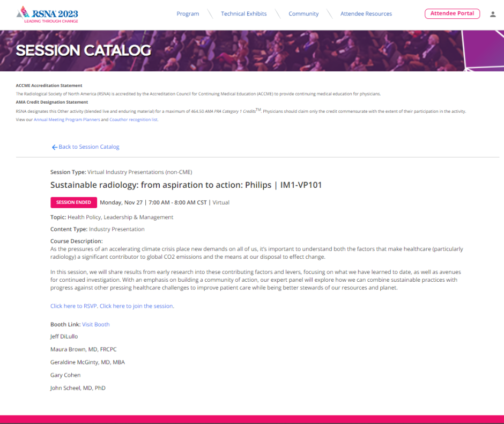Image resolution: width=504 pixels, height=424 pixels.
Task: Open the user profile icon
Action: click(x=493, y=14)
